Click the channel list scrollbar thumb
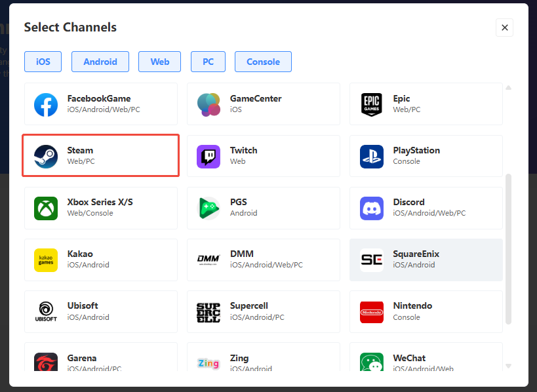Image resolution: width=537 pixels, height=392 pixels. tap(509, 249)
